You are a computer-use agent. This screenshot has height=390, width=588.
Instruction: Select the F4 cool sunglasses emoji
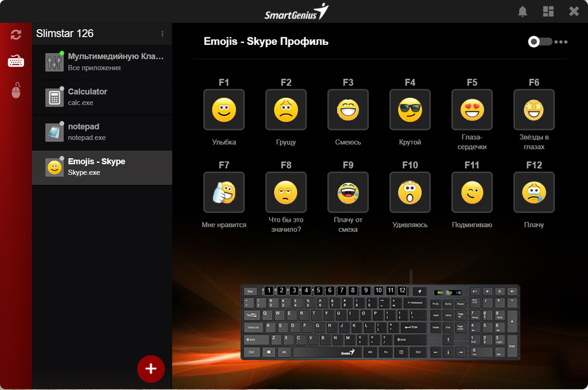[x=410, y=110]
